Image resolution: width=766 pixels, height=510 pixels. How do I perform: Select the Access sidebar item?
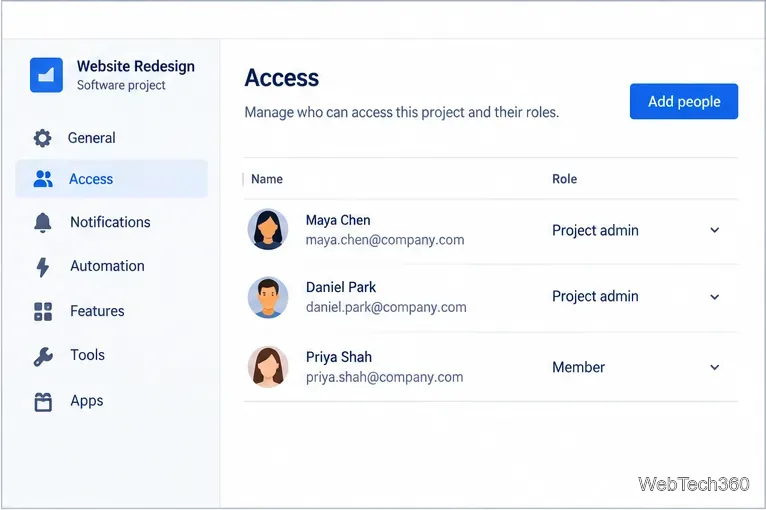tap(111, 179)
